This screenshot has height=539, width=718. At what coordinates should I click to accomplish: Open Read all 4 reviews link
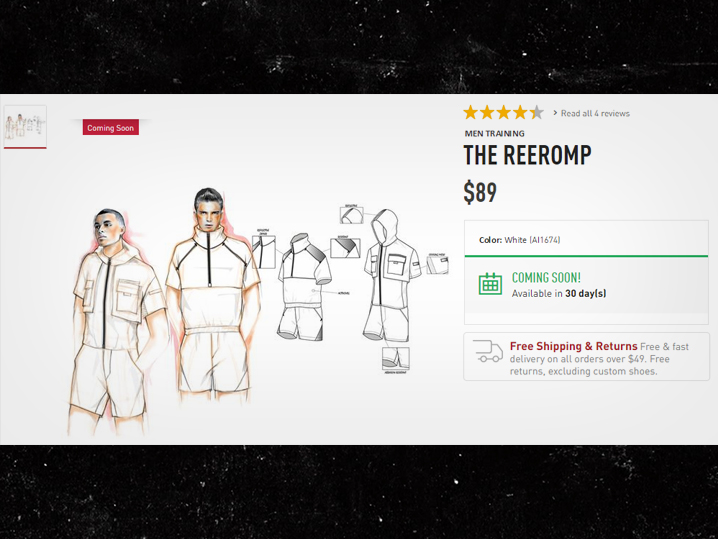click(x=595, y=113)
